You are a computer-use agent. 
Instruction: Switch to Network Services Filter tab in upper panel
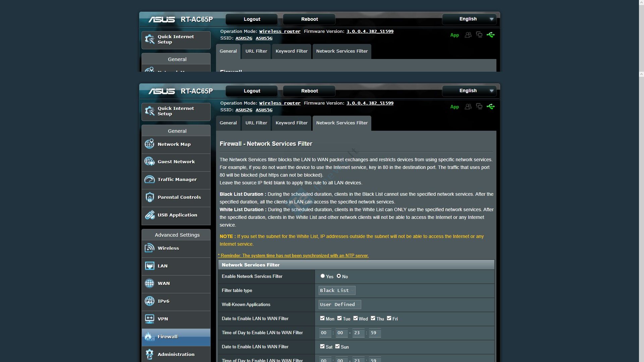[x=342, y=51]
